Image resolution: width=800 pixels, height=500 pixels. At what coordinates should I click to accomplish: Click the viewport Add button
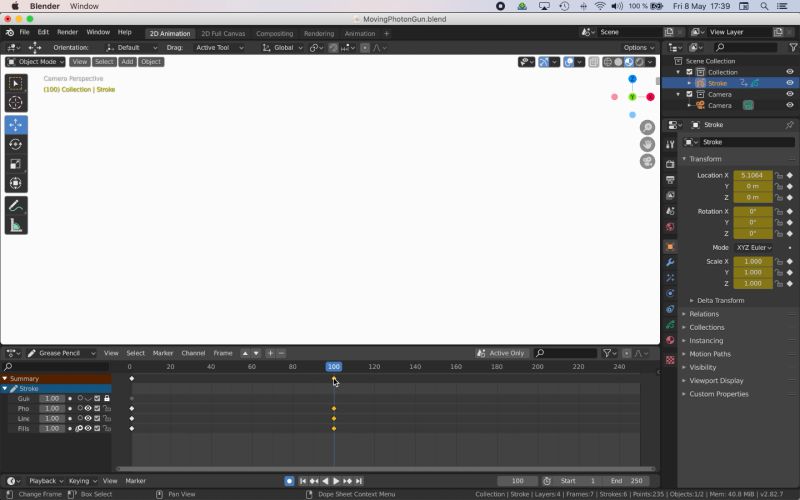(x=127, y=62)
